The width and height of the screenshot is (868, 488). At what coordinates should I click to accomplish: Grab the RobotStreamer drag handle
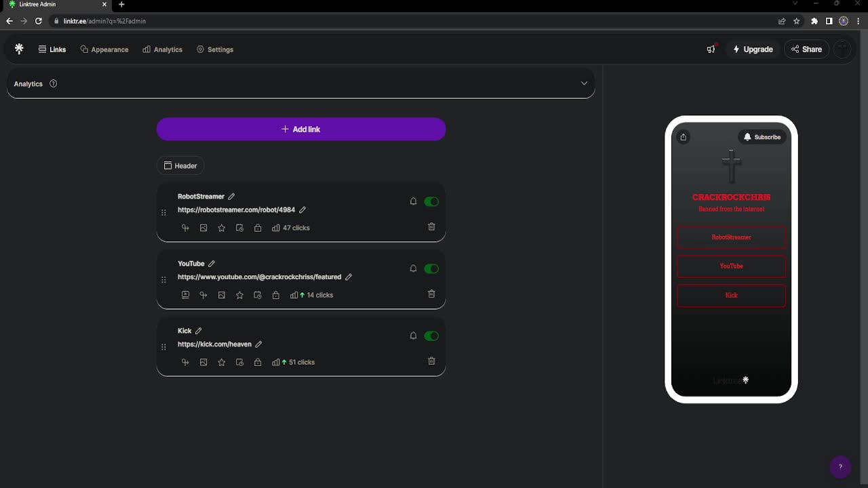pyautogui.click(x=163, y=213)
